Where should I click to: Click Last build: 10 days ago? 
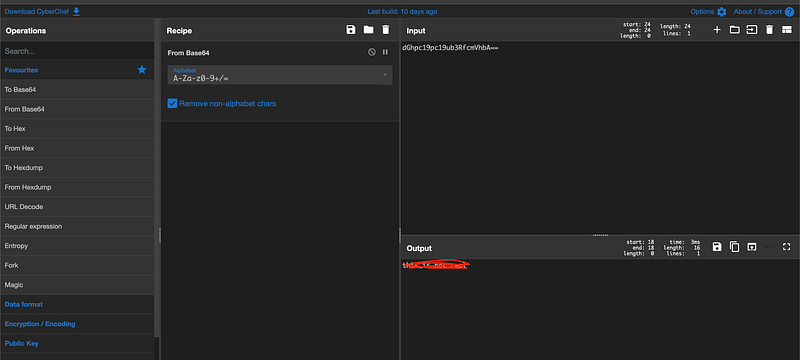click(x=402, y=12)
